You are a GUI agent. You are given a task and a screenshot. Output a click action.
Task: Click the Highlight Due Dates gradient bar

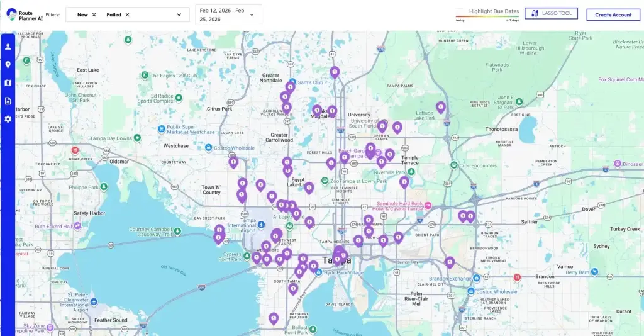tap(487, 17)
